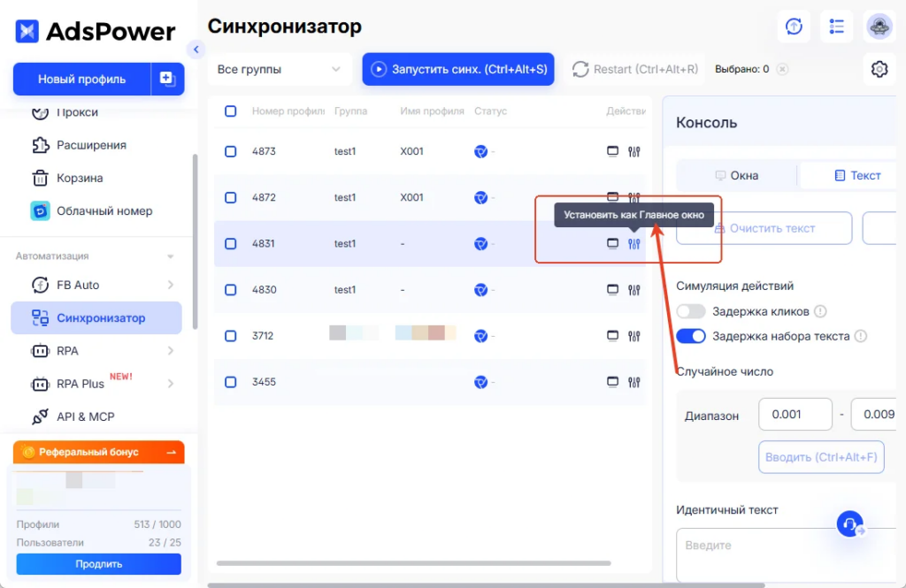Screen dimensions: 906x588
Task: Clear selection with the X icon
Action: [782, 69]
